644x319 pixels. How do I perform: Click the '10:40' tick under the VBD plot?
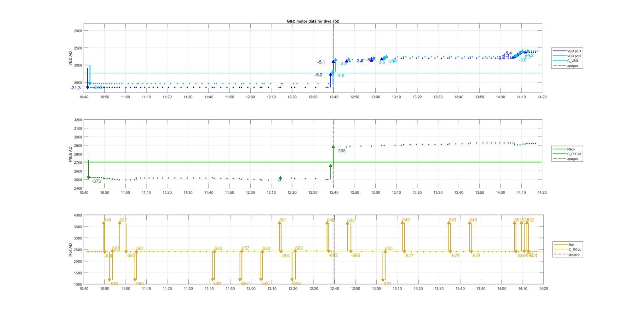tap(84, 97)
